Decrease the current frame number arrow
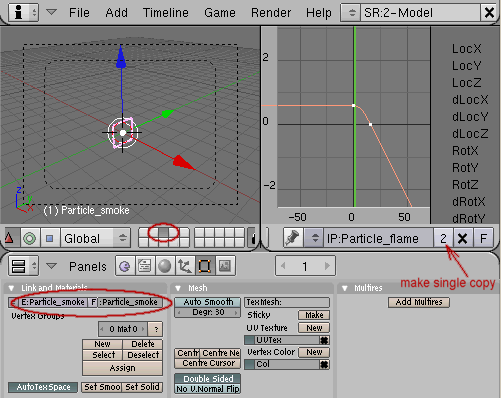 (x=283, y=266)
